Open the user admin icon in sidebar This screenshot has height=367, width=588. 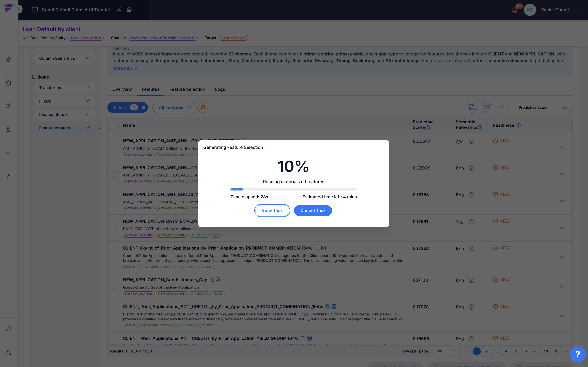pos(8,352)
